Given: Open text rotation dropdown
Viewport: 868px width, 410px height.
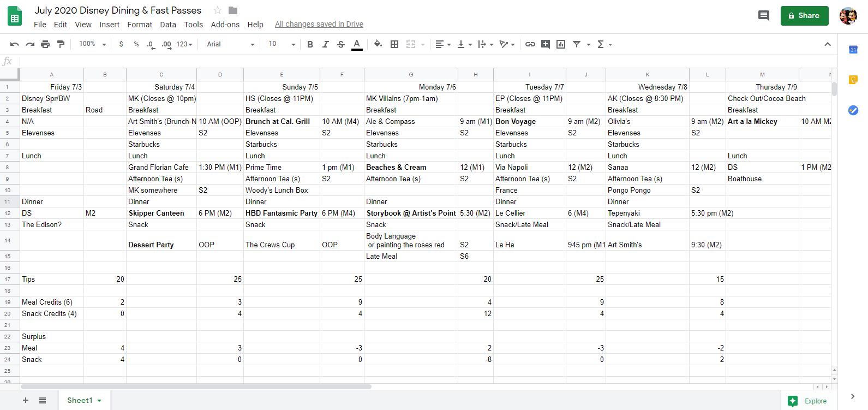Looking at the screenshot, I should pos(507,44).
